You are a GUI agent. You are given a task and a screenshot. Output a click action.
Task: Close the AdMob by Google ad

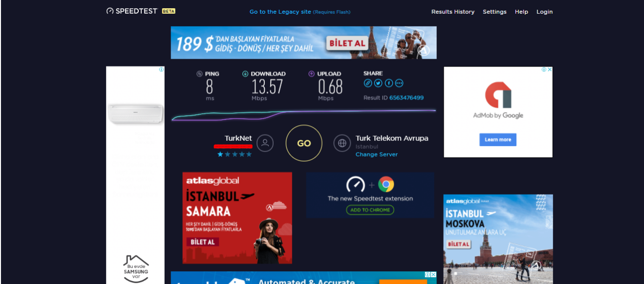pos(550,69)
